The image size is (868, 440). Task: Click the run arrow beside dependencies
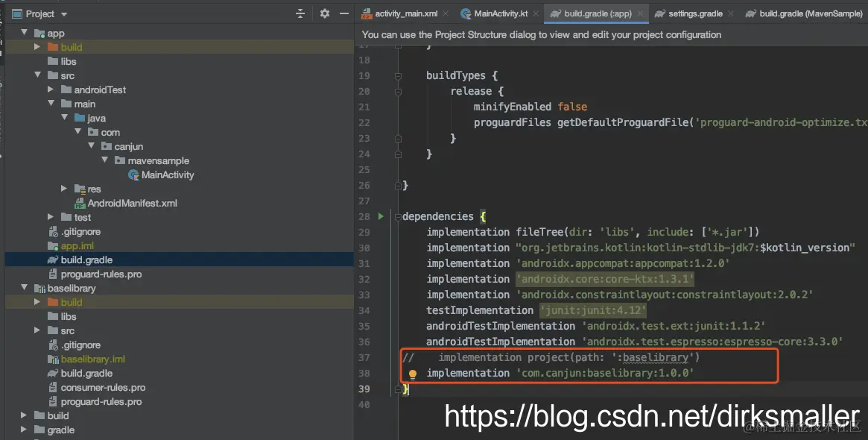point(381,216)
